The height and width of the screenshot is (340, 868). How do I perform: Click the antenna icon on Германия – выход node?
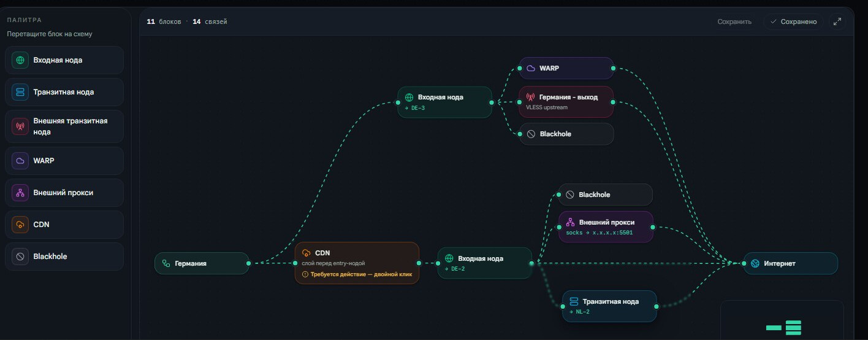click(x=531, y=97)
